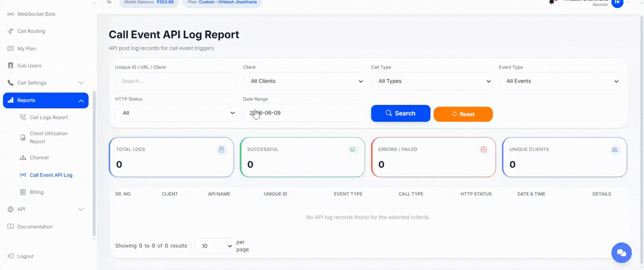Click the Unique Clients people icon
644x270 pixels.
615,150
